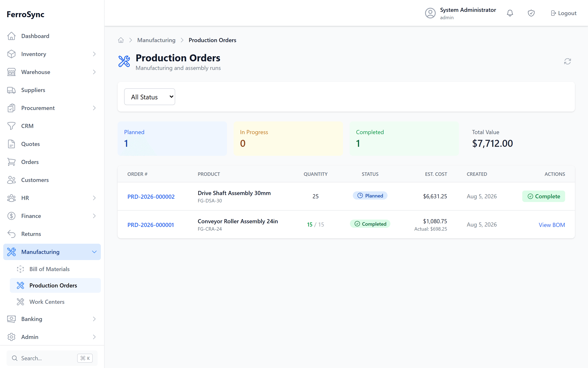Click the Suppliers truck icon
This screenshot has height=368, width=588.
pos(11,90)
